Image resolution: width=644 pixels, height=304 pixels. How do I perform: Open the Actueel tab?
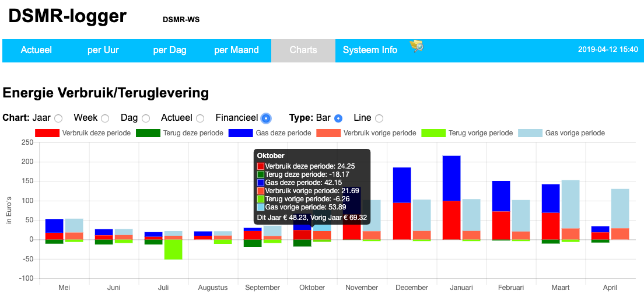tap(36, 50)
